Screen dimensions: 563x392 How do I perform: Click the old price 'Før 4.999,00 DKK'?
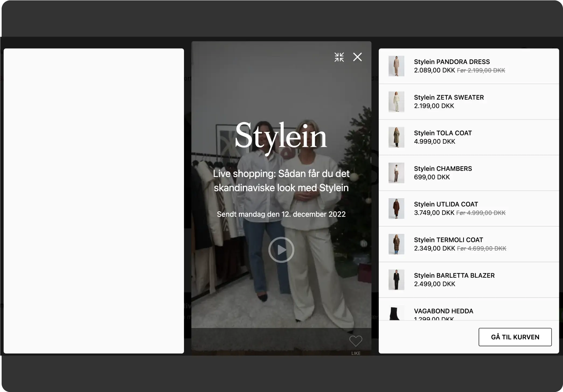(x=481, y=213)
